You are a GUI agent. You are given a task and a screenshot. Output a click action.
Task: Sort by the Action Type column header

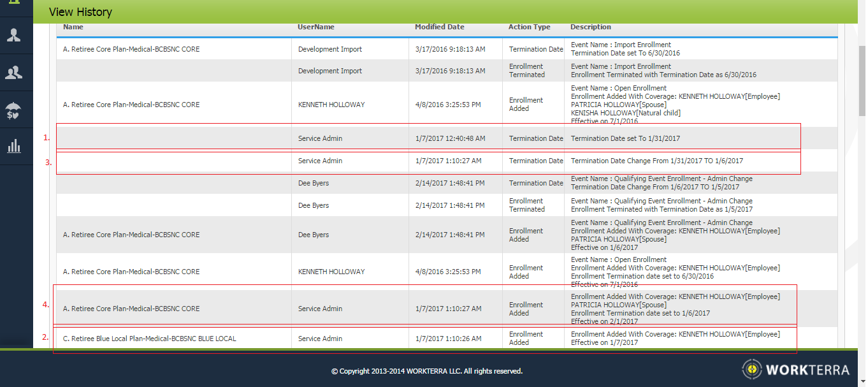(x=529, y=27)
